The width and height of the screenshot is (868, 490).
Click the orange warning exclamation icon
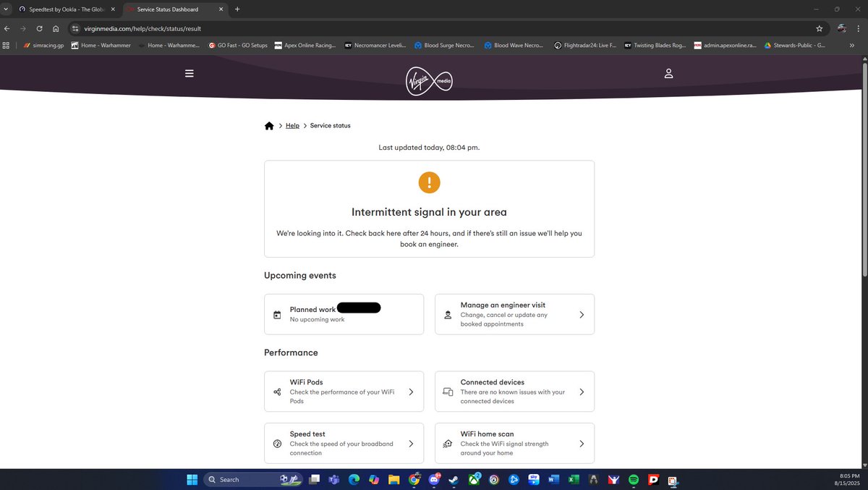[429, 182]
